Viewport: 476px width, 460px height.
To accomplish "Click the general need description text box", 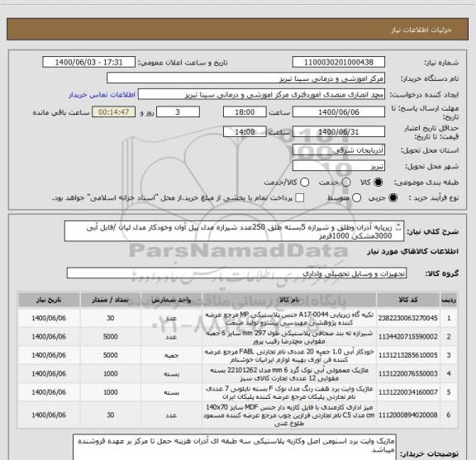I will tap(234, 231).
